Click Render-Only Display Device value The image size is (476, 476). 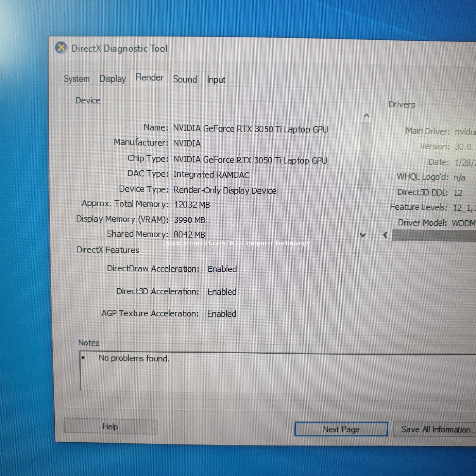click(225, 190)
